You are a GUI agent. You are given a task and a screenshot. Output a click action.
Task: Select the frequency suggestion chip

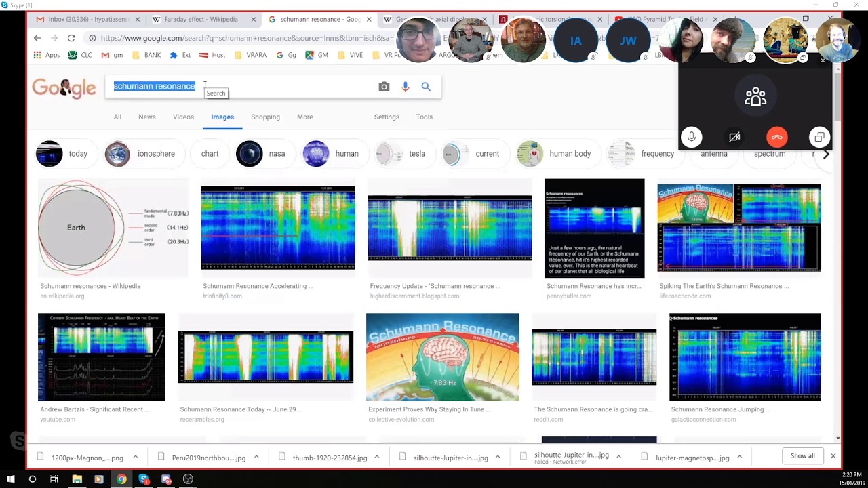point(644,154)
